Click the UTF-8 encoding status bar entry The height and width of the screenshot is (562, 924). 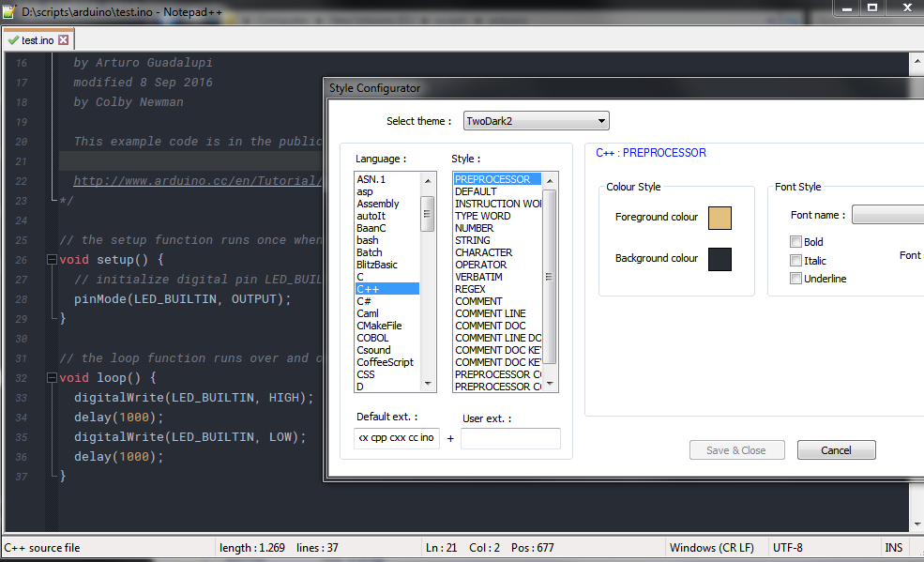787,547
